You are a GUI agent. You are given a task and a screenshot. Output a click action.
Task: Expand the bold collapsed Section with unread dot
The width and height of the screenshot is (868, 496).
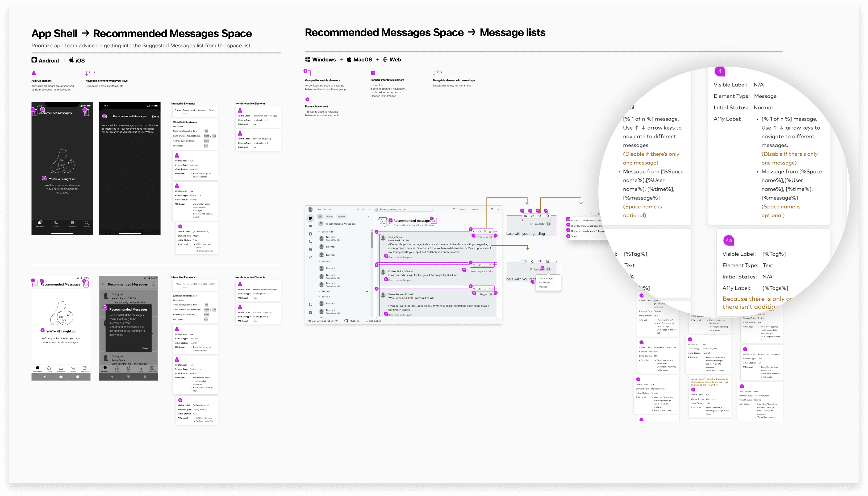pos(319,291)
